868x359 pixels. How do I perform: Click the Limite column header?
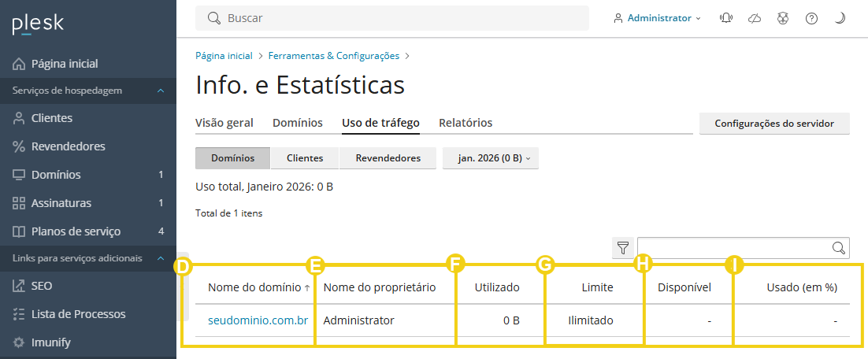point(597,287)
